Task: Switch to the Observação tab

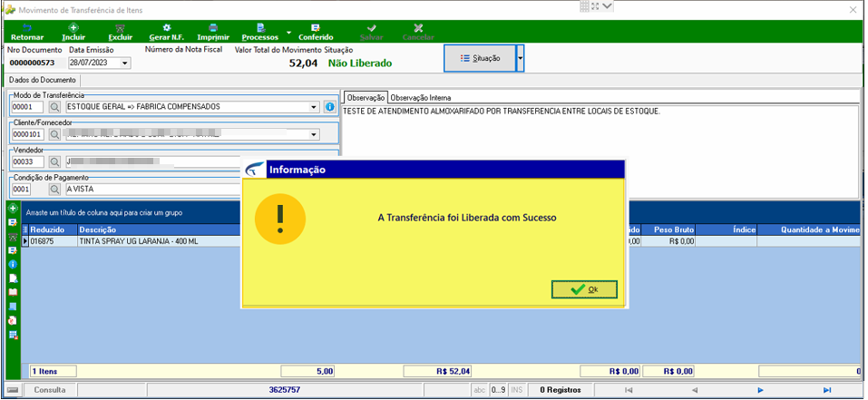Action: [x=366, y=97]
